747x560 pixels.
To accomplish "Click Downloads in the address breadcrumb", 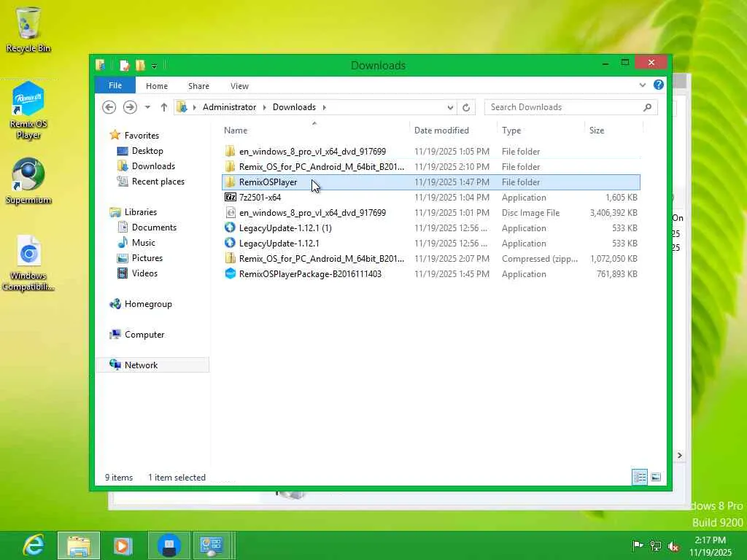I will pos(294,107).
